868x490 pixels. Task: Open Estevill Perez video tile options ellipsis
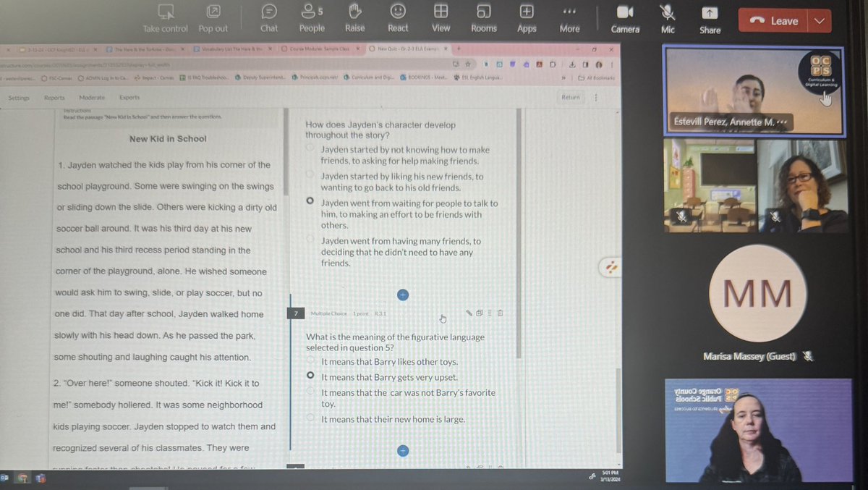[782, 124]
